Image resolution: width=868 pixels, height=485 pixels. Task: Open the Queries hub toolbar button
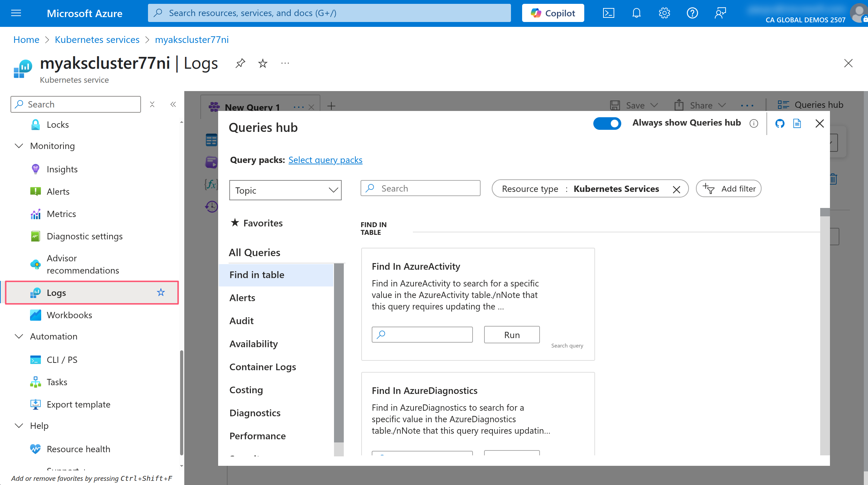[810, 105]
